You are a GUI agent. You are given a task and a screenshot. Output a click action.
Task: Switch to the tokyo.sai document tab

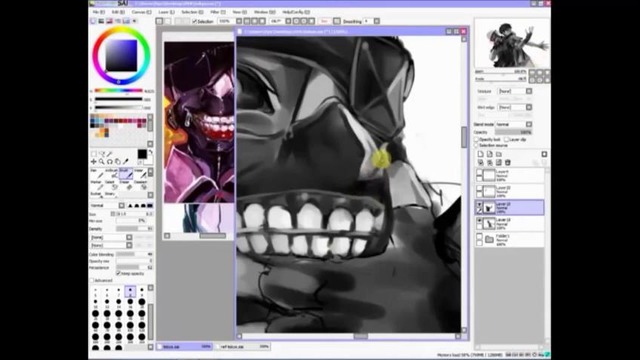185,347
